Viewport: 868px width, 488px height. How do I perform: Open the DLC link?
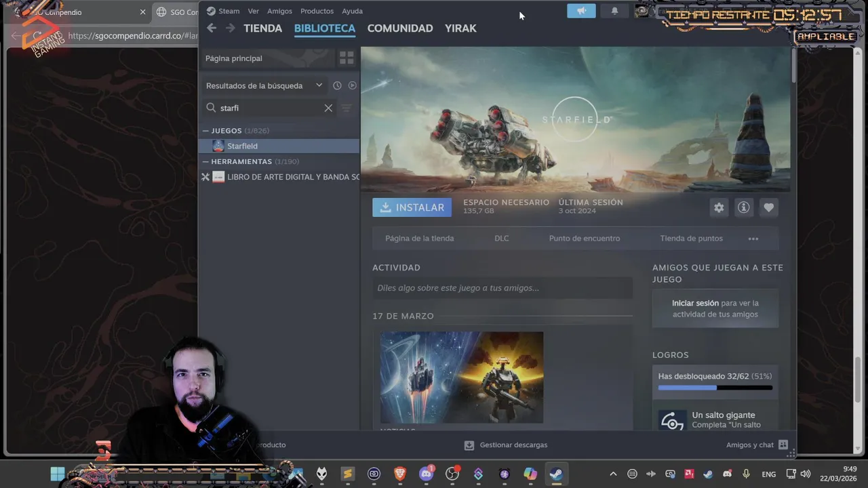501,239
